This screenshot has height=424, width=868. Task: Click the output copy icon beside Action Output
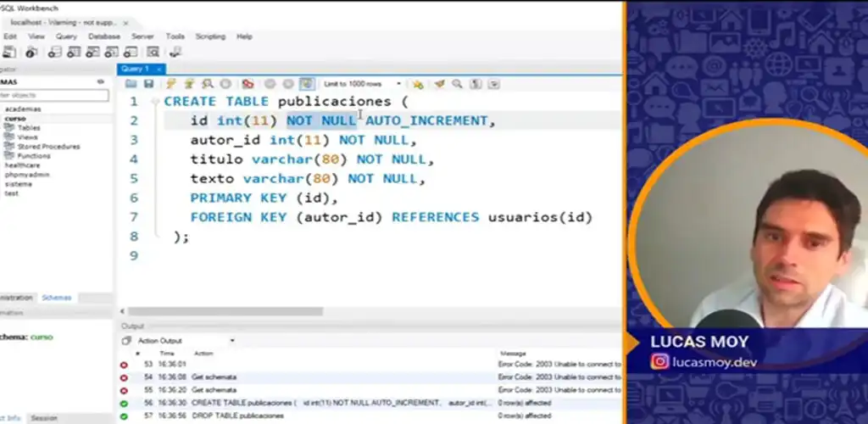coord(126,341)
